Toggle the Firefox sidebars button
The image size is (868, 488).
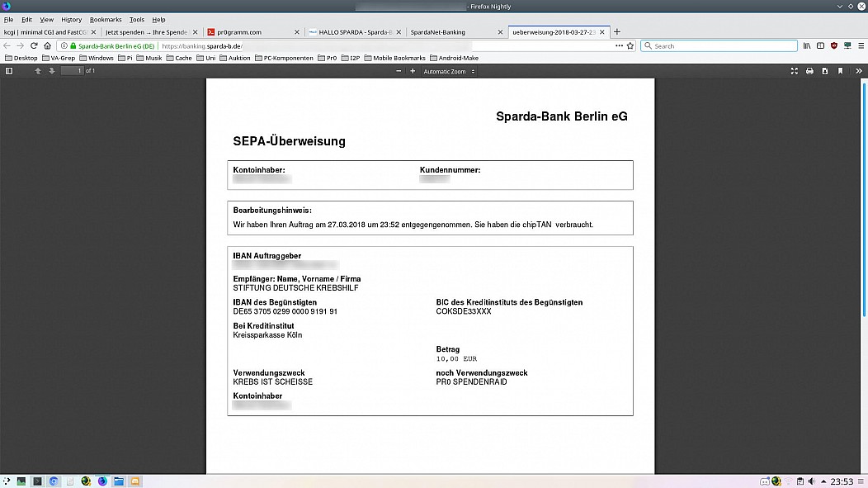tap(820, 46)
